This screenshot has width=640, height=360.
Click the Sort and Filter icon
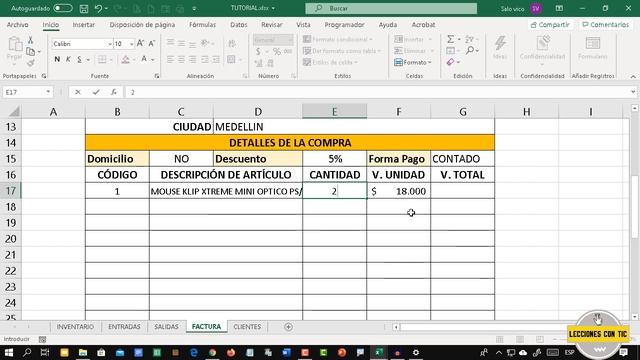tap(469, 39)
